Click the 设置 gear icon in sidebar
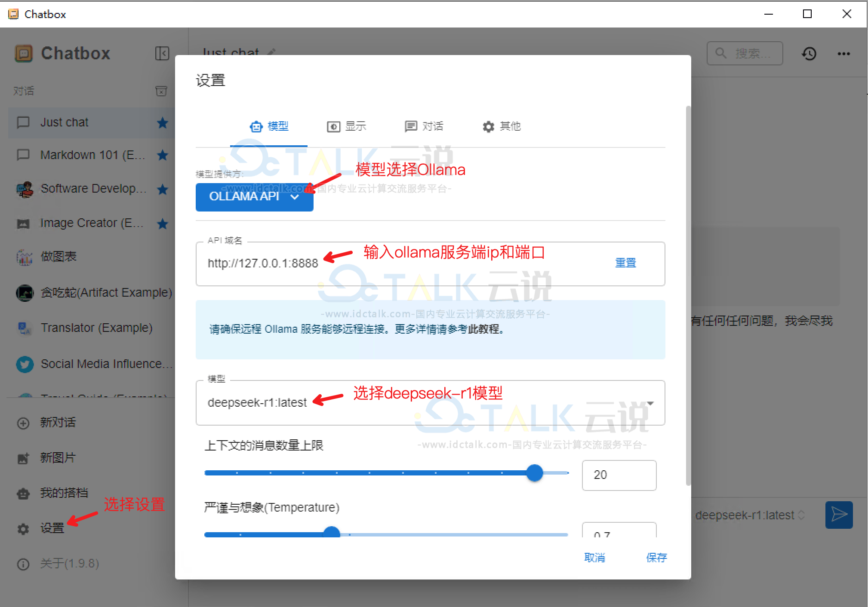This screenshot has width=868, height=607. [23, 528]
